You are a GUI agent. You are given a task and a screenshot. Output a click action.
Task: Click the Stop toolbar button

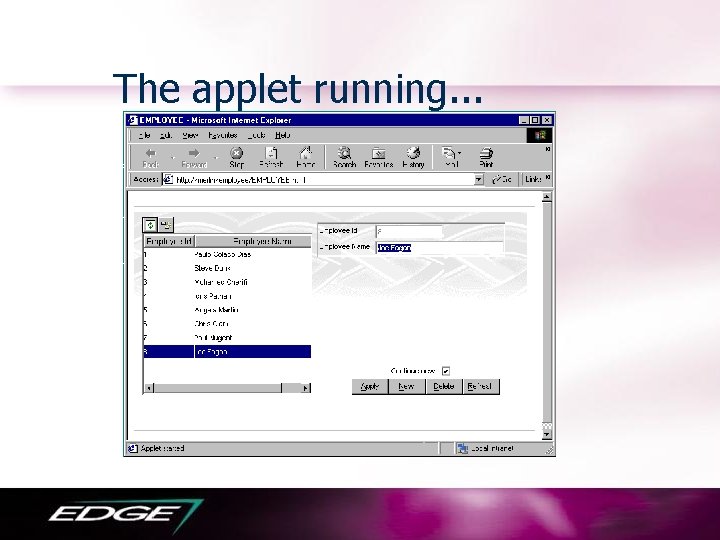pos(236,157)
